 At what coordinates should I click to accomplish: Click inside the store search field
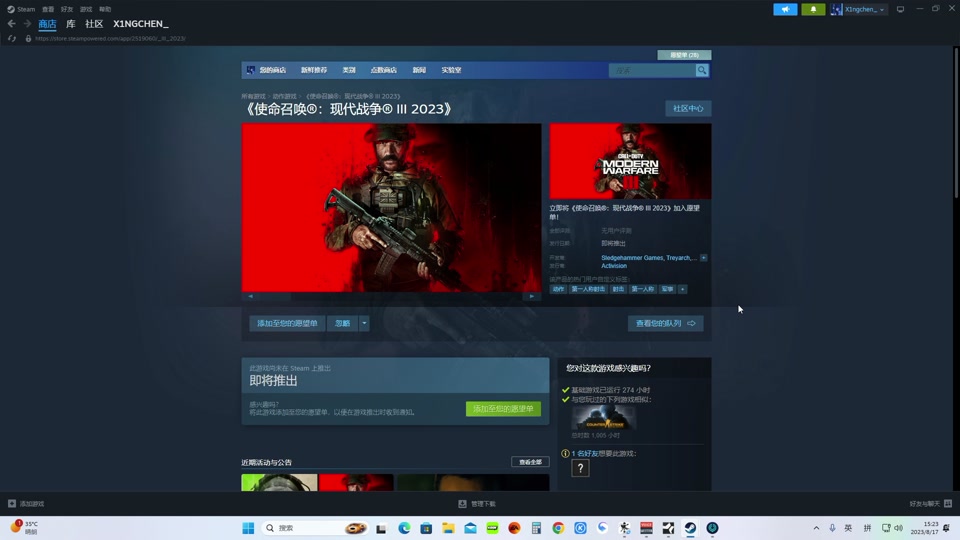[653, 70]
